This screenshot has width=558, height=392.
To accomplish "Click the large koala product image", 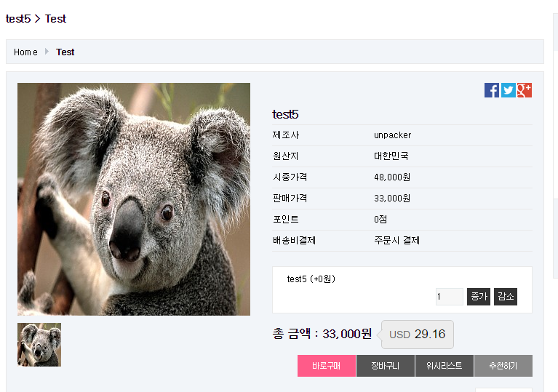I will (134, 199).
